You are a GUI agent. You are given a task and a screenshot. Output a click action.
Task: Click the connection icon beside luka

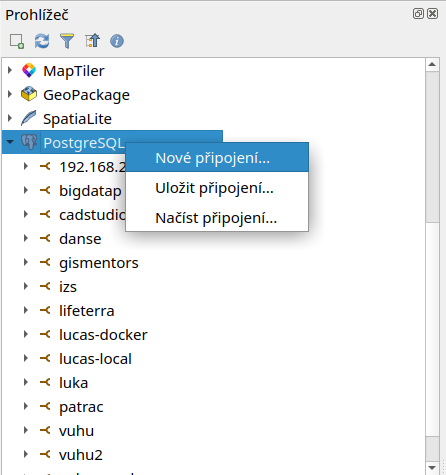point(45,382)
